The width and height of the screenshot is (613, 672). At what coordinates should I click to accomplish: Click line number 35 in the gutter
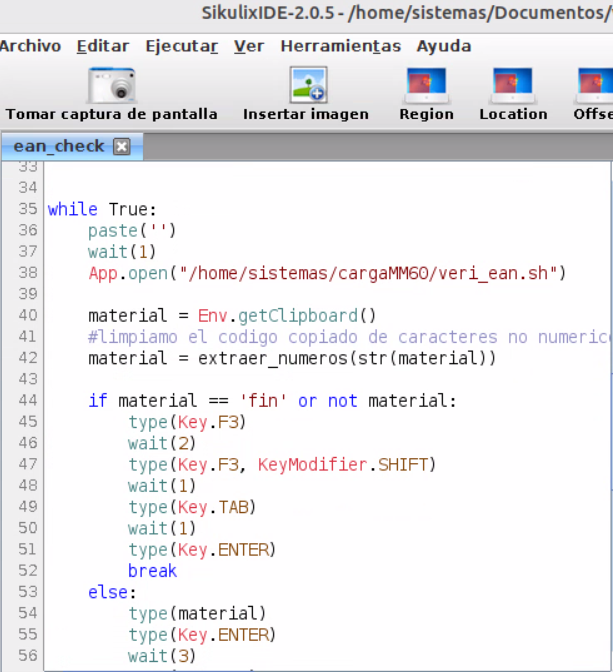click(28, 209)
